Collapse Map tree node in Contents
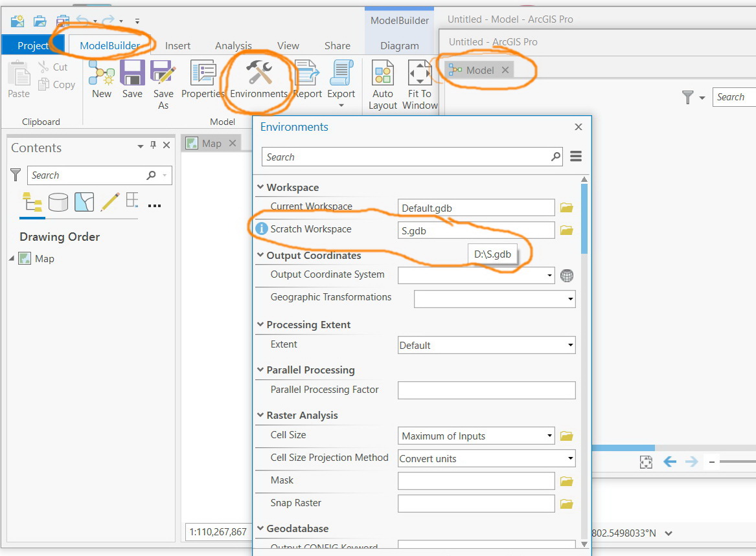756x556 pixels. coord(12,259)
